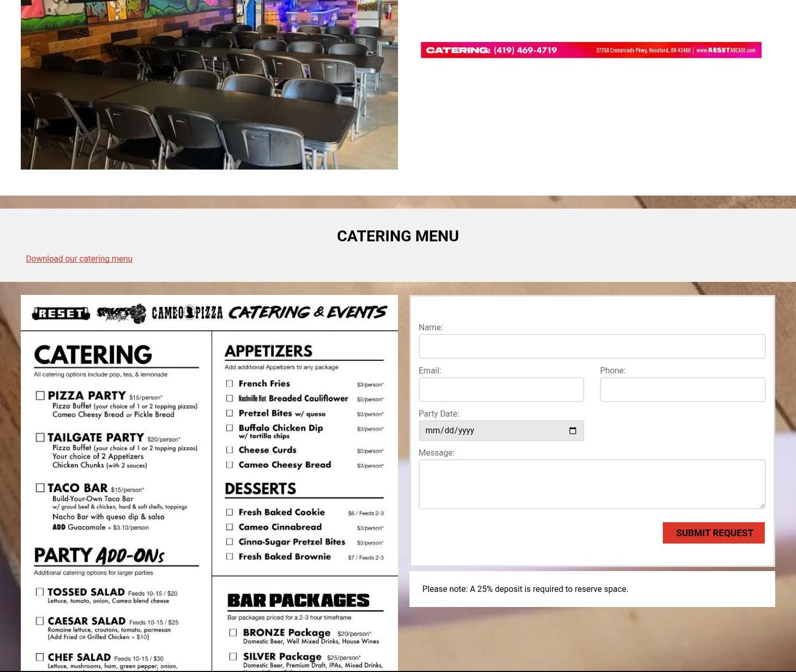The image size is (796, 672).
Task: Click 'Cinna-Sugar Pretzel Bites' dessert text
Action: [x=292, y=542]
